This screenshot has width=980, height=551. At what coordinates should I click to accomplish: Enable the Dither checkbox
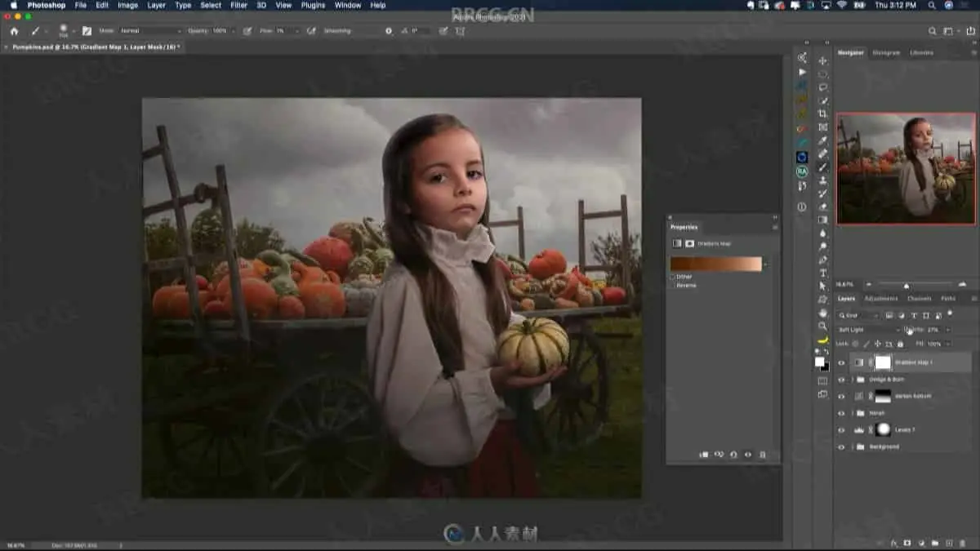point(673,277)
